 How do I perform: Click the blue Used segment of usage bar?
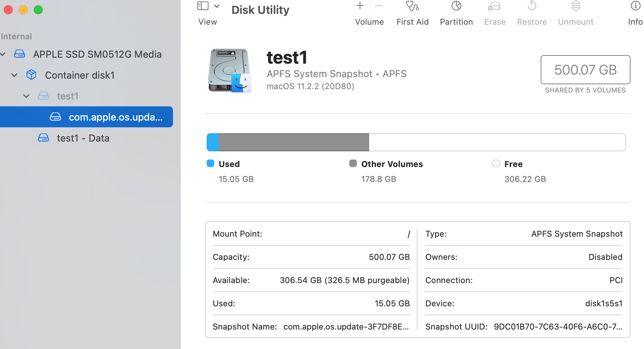coord(213,142)
